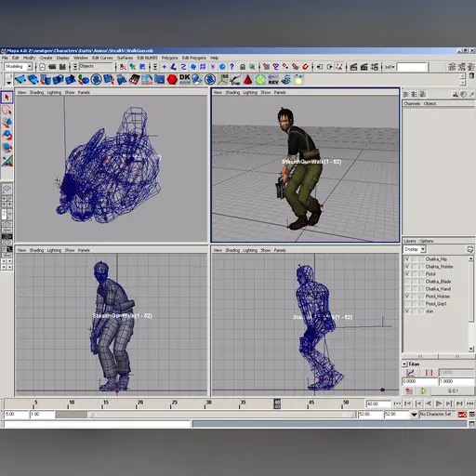Viewport: 476px width, 476px height.
Task: Click the play backward button
Action: (429, 403)
